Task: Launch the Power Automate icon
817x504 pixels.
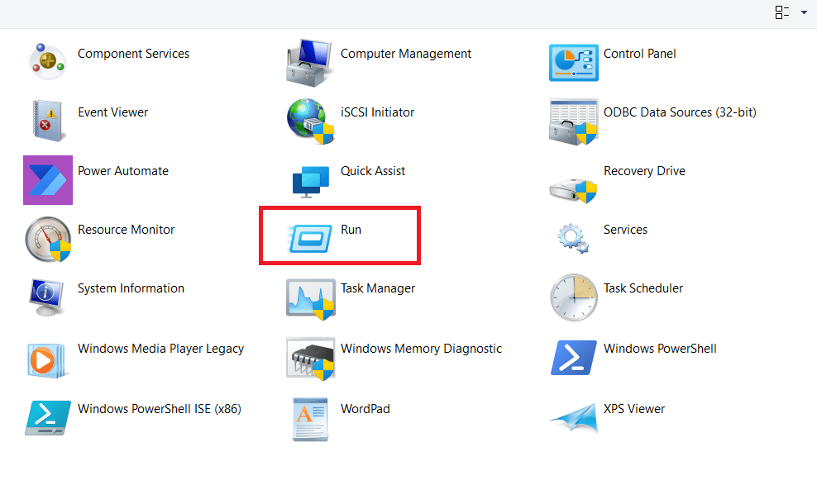Action: coord(48,180)
